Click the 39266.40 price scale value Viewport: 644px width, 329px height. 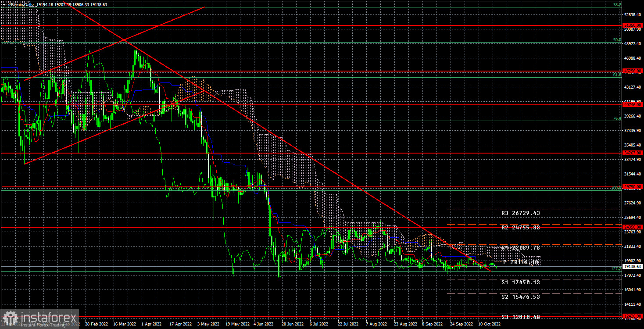tap(633, 116)
